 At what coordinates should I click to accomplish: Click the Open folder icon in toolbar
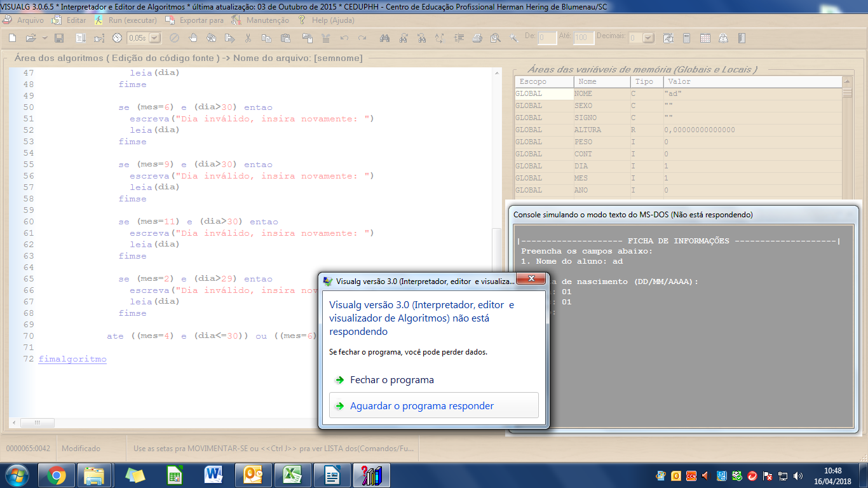(30, 38)
